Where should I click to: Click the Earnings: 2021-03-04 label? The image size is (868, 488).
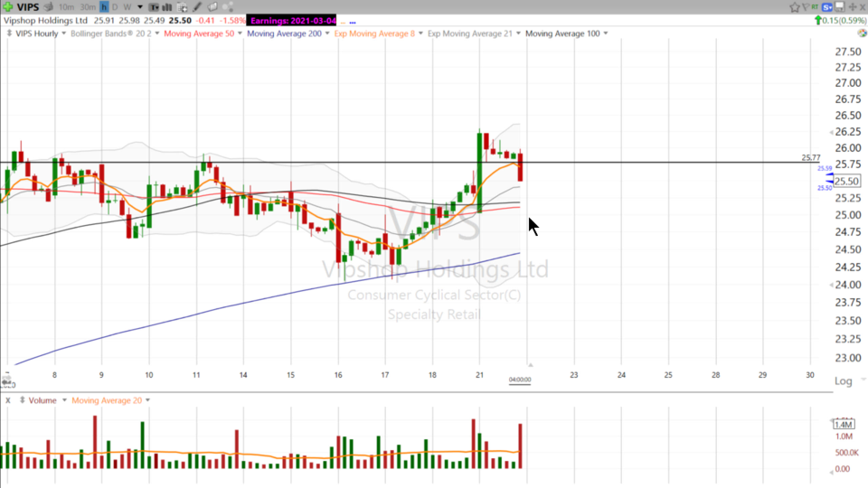292,21
